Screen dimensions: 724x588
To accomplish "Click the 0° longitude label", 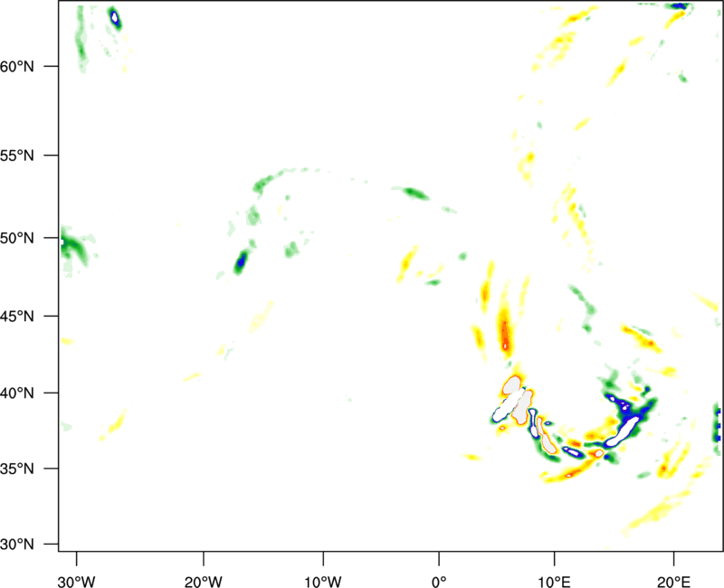I will 439,582.
